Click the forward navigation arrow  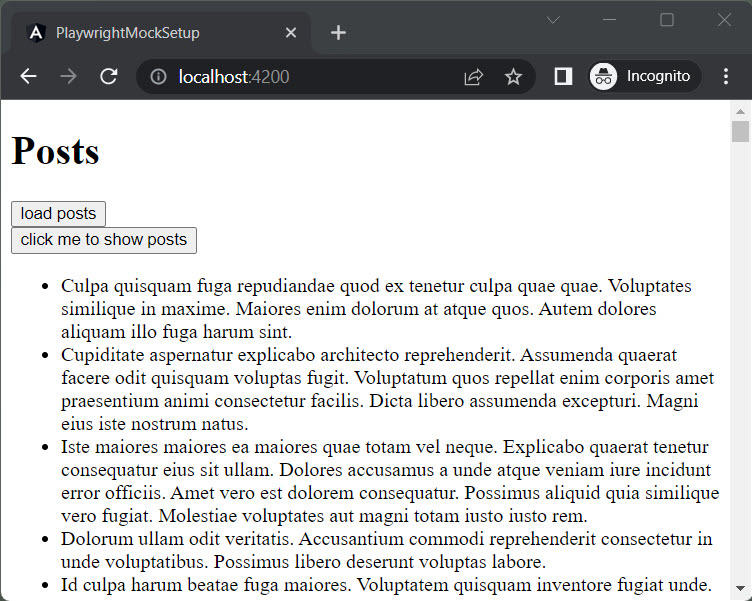coord(69,76)
